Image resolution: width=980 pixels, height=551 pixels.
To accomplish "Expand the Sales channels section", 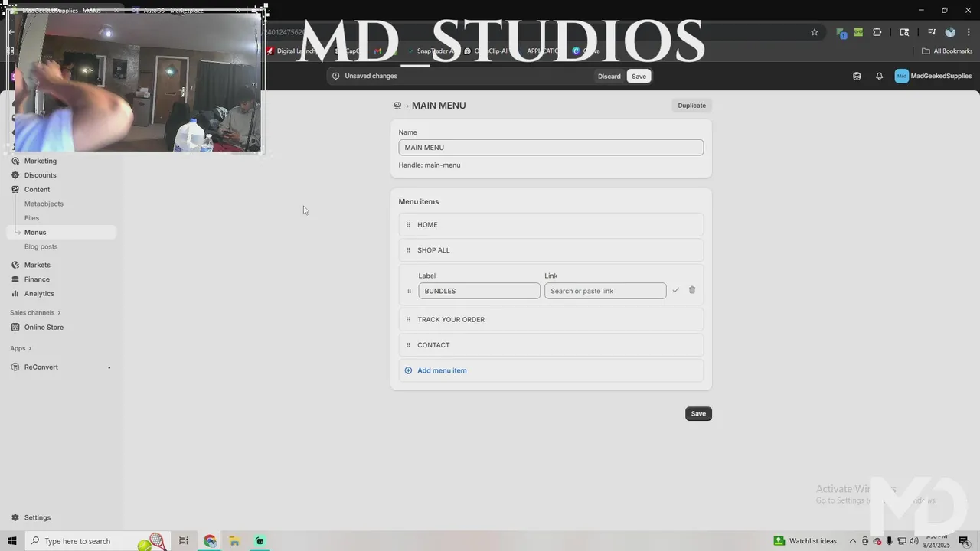I will pyautogui.click(x=35, y=313).
